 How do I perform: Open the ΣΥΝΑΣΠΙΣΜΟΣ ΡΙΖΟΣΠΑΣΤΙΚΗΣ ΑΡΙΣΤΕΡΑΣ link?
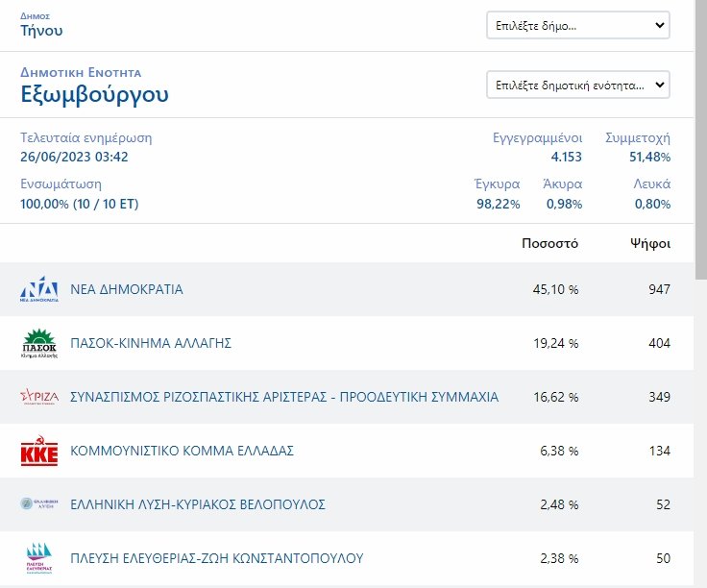coord(284,397)
